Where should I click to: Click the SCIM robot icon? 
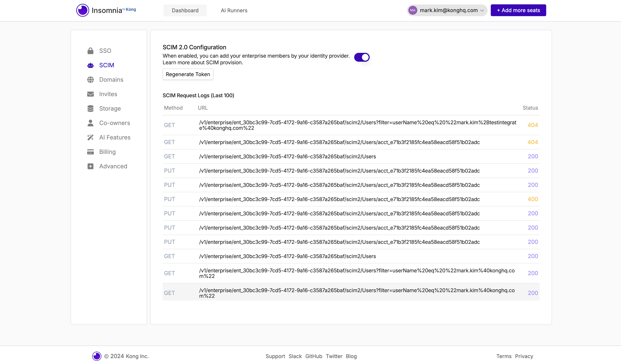pos(90,65)
